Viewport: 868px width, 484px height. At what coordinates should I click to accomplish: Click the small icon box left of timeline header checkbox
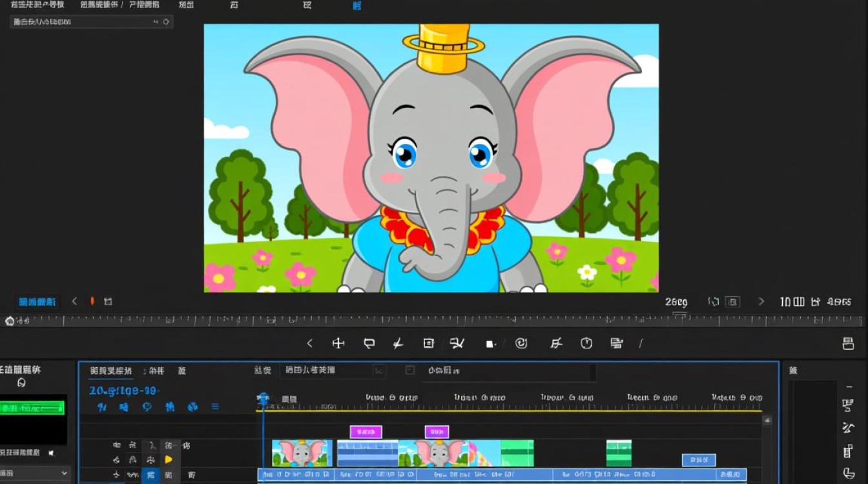(x=379, y=370)
